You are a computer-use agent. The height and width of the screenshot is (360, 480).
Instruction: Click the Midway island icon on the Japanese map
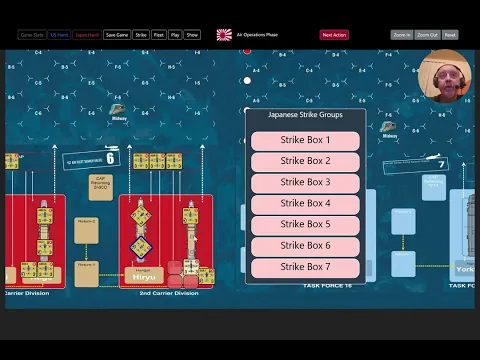[118, 110]
